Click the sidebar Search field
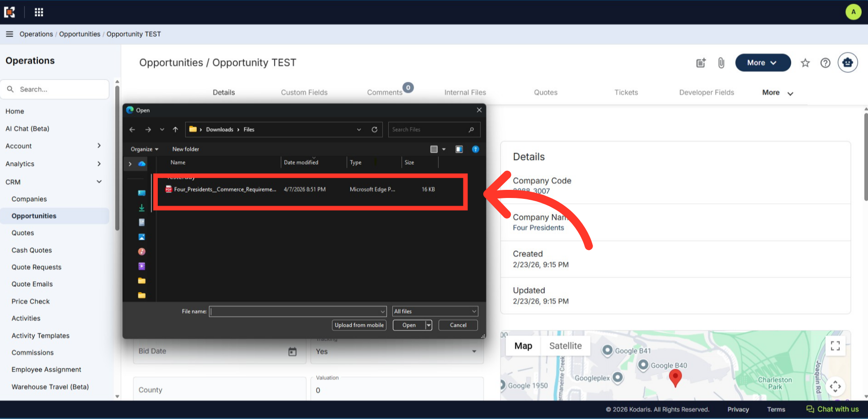 click(x=55, y=89)
